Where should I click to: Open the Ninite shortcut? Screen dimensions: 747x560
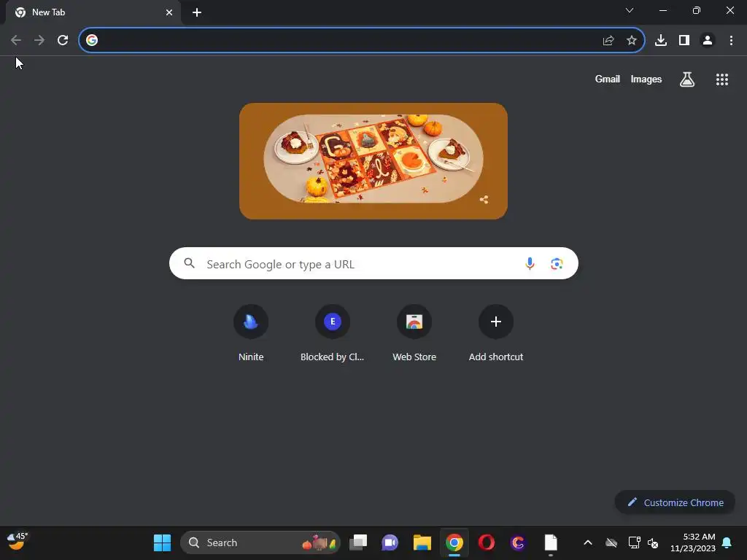point(251,333)
